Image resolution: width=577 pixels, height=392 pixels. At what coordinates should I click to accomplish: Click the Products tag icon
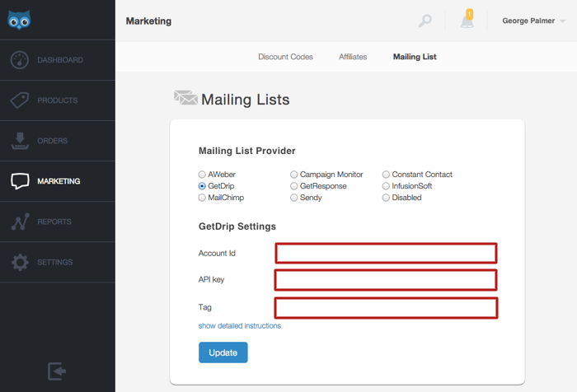click(x=20, y=100)
